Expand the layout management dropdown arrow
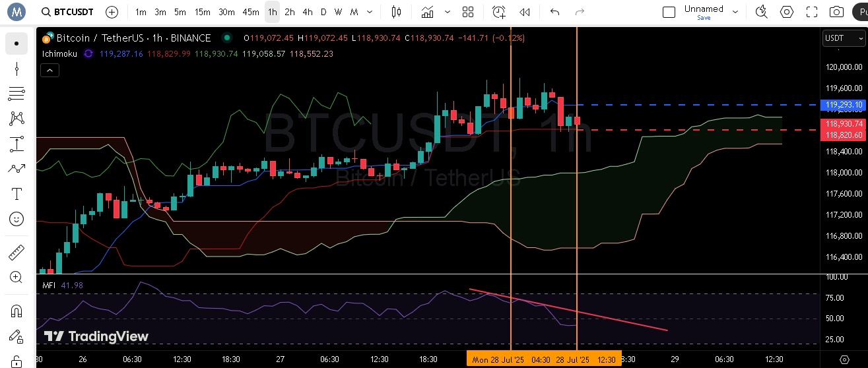This screenshot has width=868, height=368. click(x=735, y=12)
